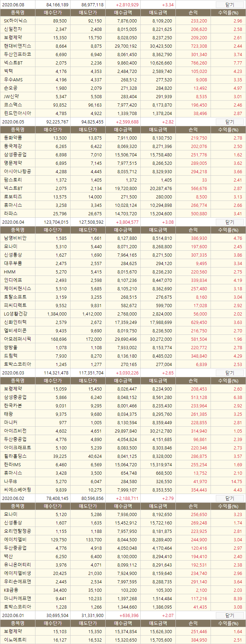Click the +636,396 daily profit value
The width and height of the screenshot is (246, 644).
(129, 616)
